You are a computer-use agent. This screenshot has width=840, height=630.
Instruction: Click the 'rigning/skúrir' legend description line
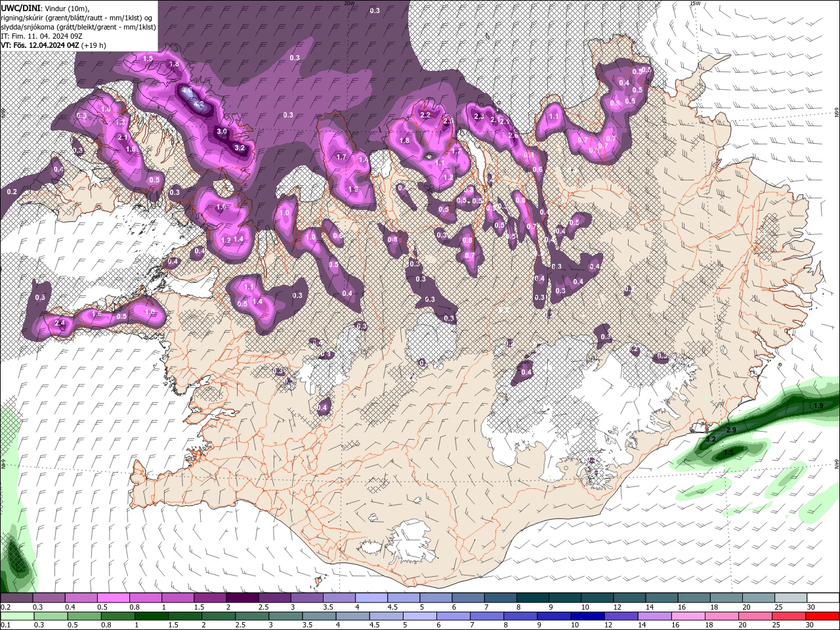77,17
